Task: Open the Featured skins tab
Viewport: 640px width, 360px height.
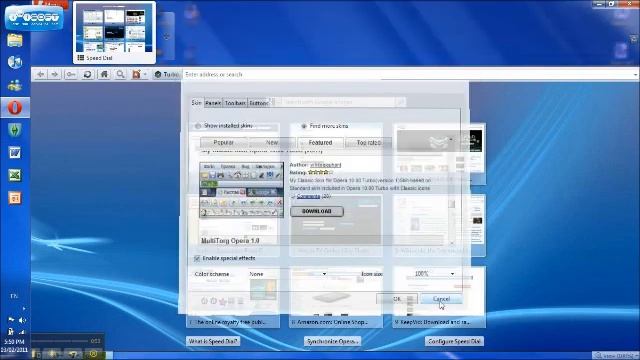Action: click(320, 142)
